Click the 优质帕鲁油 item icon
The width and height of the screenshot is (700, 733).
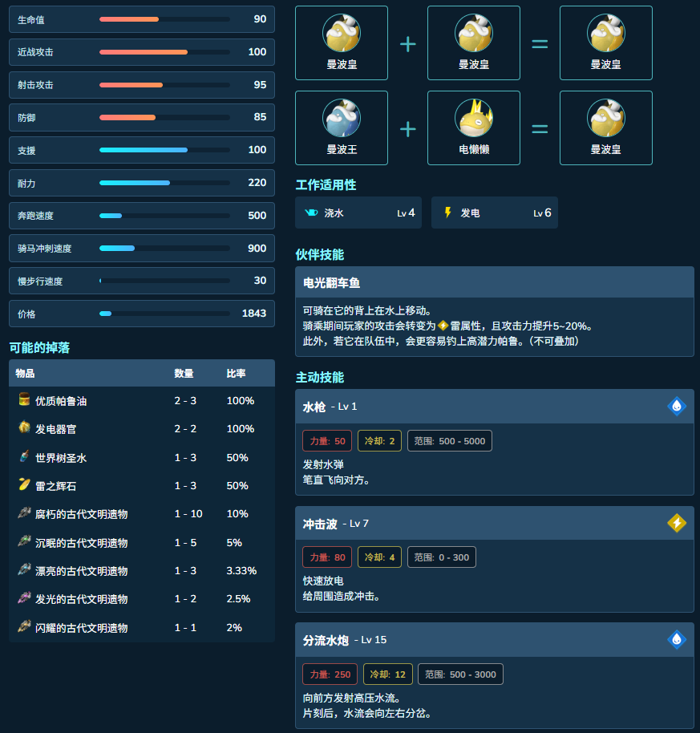[x=24, y=399]
